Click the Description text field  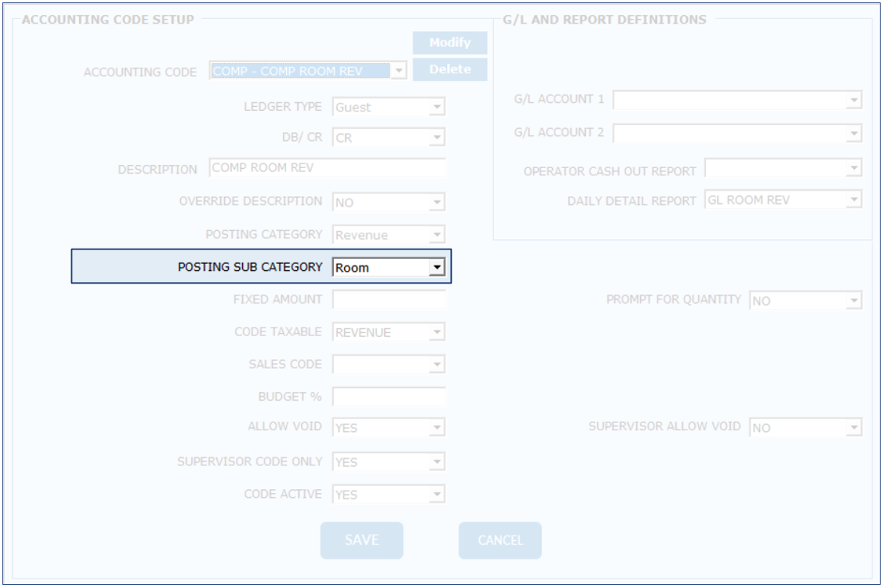(328, 168)
